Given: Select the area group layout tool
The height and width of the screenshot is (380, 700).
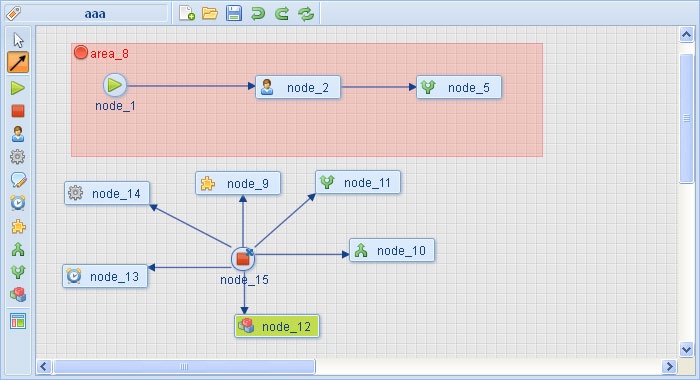Looking at the screenshot, I should coord(18,321).
